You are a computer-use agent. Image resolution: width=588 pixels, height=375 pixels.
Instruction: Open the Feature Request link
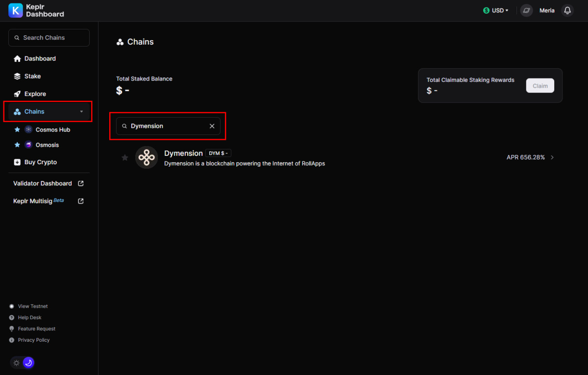(37, 329)
